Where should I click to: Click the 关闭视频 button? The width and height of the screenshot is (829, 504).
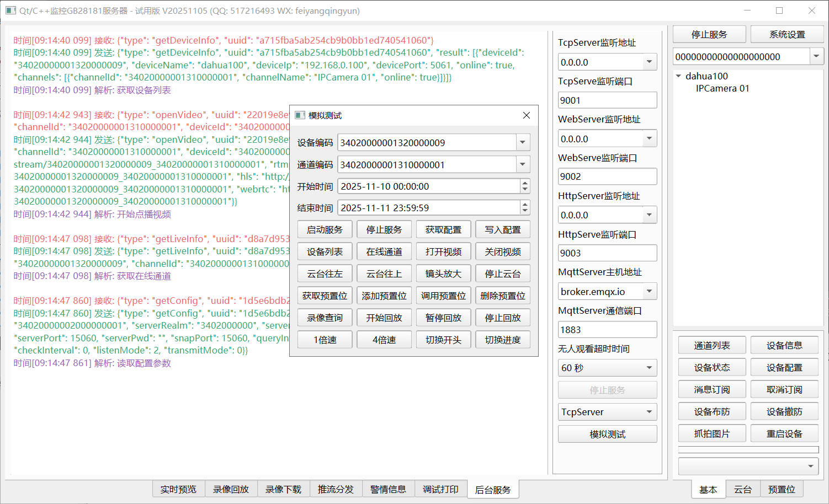[x=503, y=251]
